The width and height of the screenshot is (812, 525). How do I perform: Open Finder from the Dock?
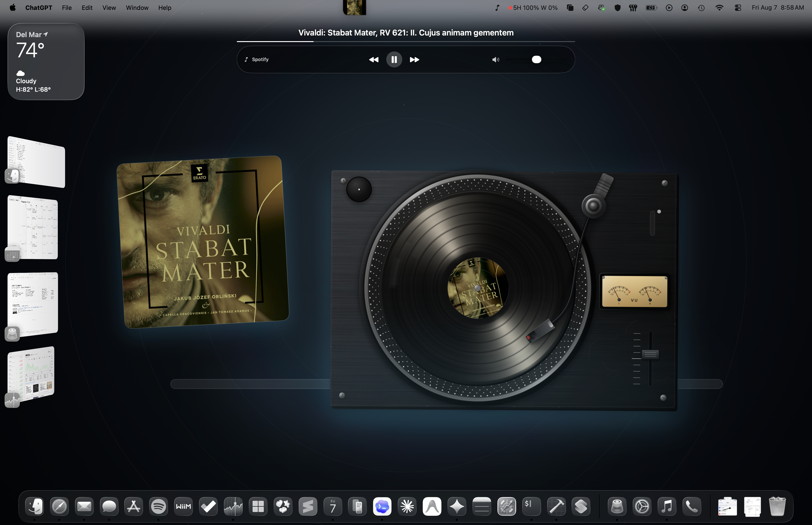(34, 506)
